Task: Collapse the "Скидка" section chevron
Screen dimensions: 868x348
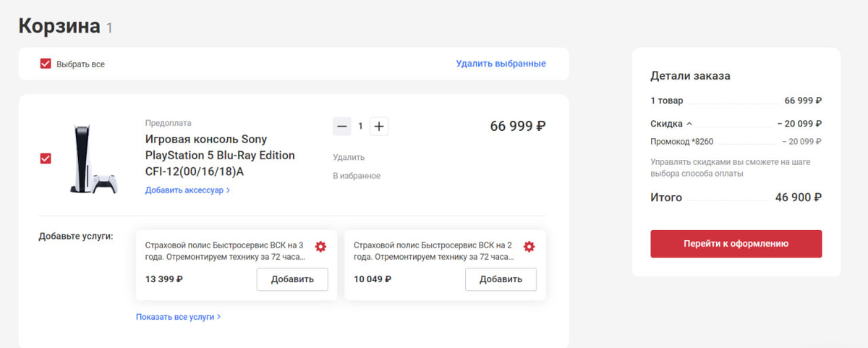Action: 689,124
